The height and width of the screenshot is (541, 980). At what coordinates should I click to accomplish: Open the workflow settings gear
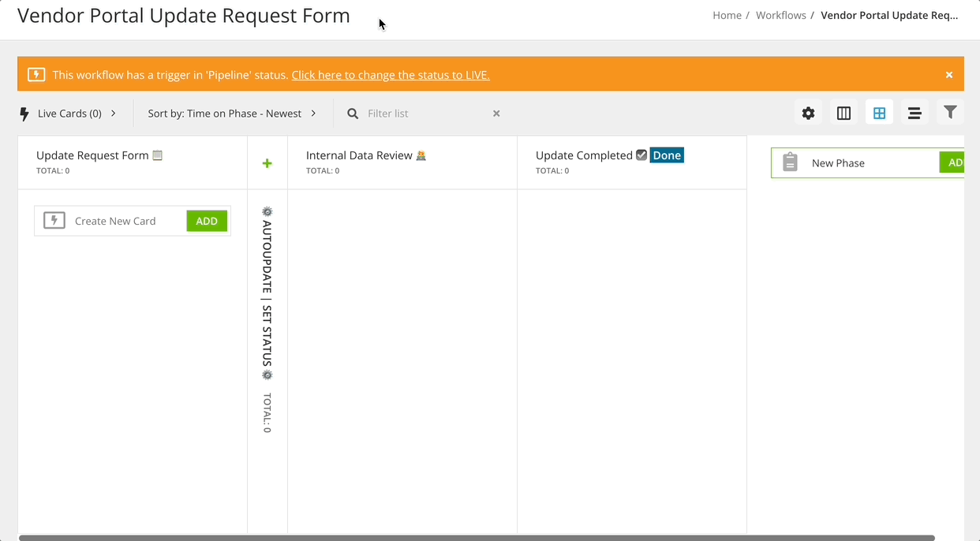point(808,113)
